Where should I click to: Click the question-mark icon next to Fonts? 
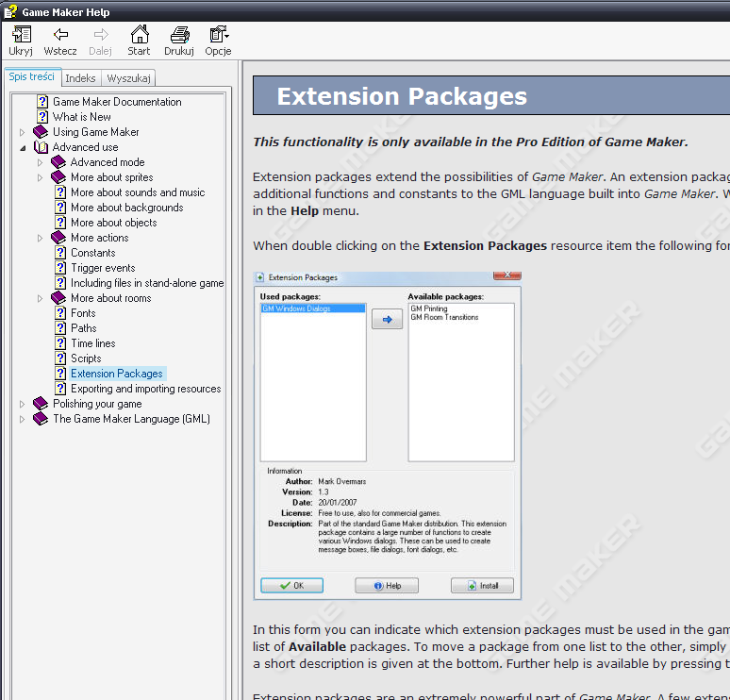pos(60,313)
